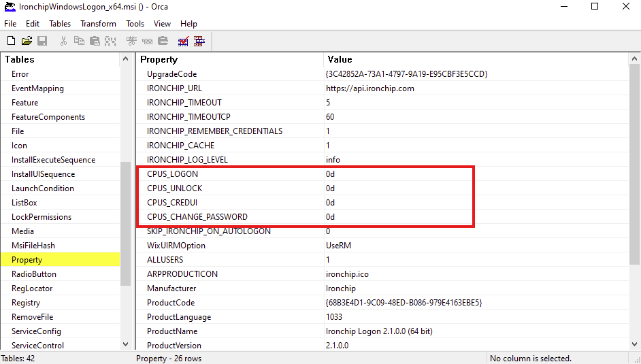Select the InstallExecuteSequence table
Viewport: 641px width, 364px height.
pyautogui.click(x=53, y=160)
